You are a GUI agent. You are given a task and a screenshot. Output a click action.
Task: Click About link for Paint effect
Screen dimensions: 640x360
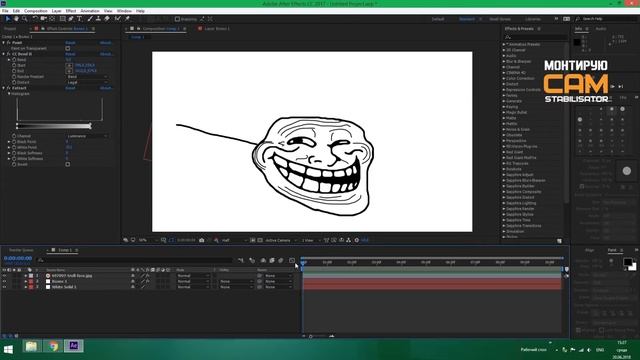tap(106, 42)
